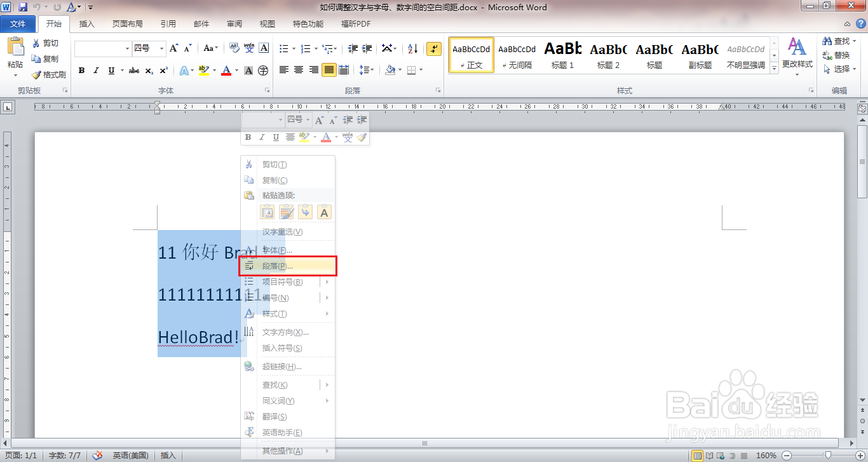Click the Paste (粘贴) clipboard icon
This screenshot has height=462, width=868.
15,48
